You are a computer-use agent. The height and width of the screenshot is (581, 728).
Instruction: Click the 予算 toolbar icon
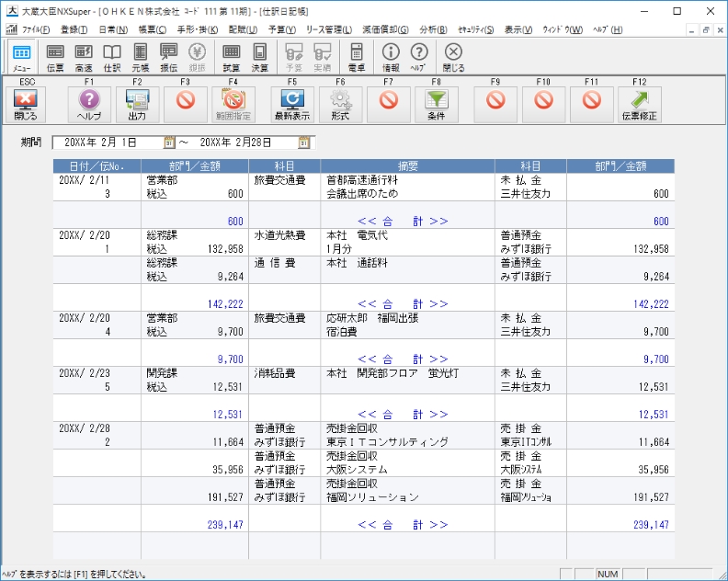[x=294, y=58]
